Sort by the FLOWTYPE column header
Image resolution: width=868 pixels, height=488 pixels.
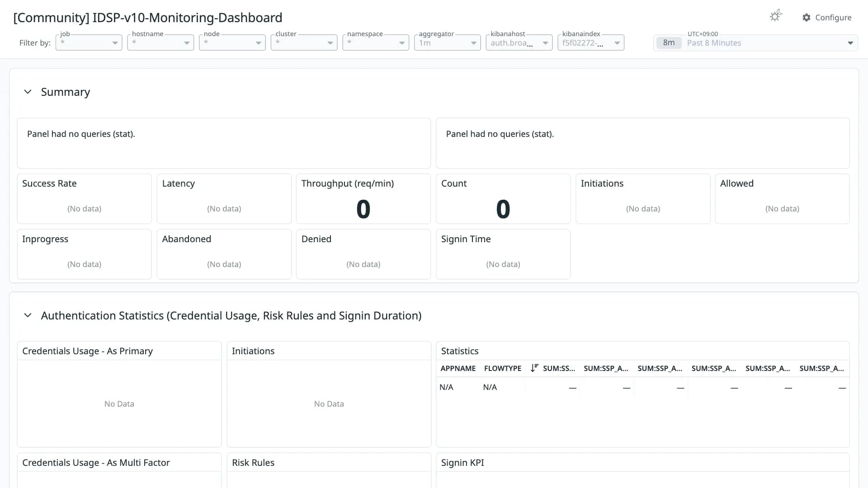(x=503, y=368)
